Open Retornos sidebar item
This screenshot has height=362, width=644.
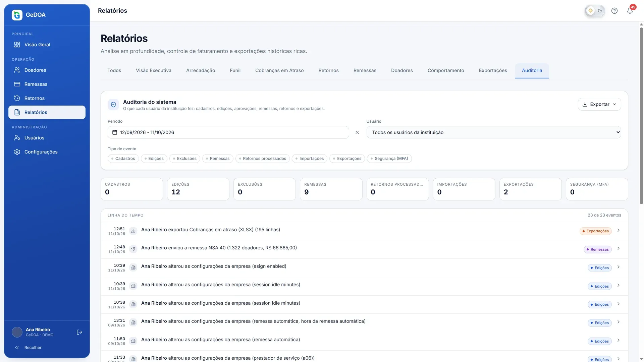[47, 98]
